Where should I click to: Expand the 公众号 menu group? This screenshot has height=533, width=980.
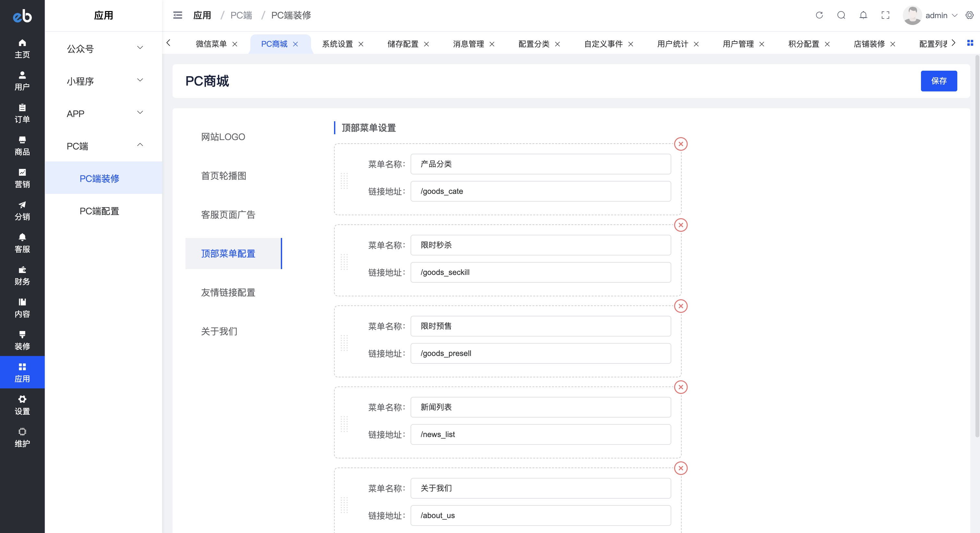(103, 48)
